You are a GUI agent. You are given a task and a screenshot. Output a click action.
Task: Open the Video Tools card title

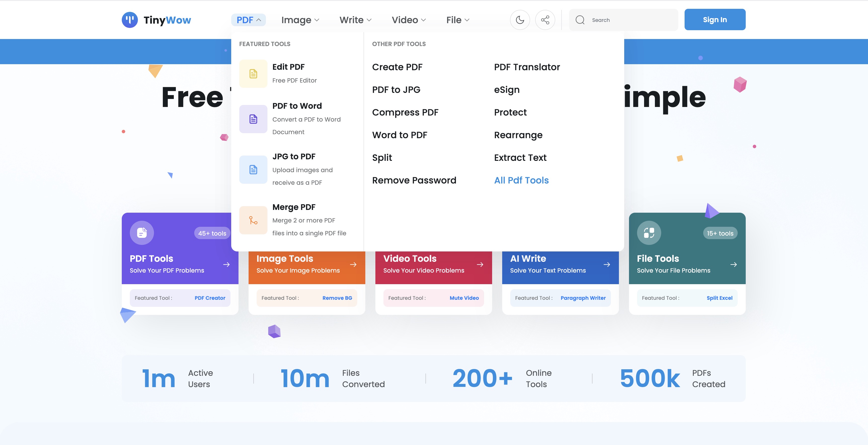tap(410, 258)
